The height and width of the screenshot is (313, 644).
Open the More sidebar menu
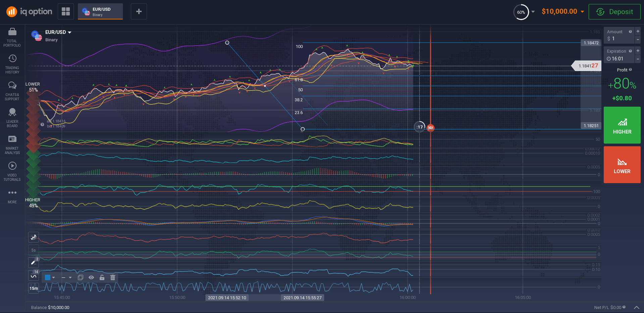12,197
